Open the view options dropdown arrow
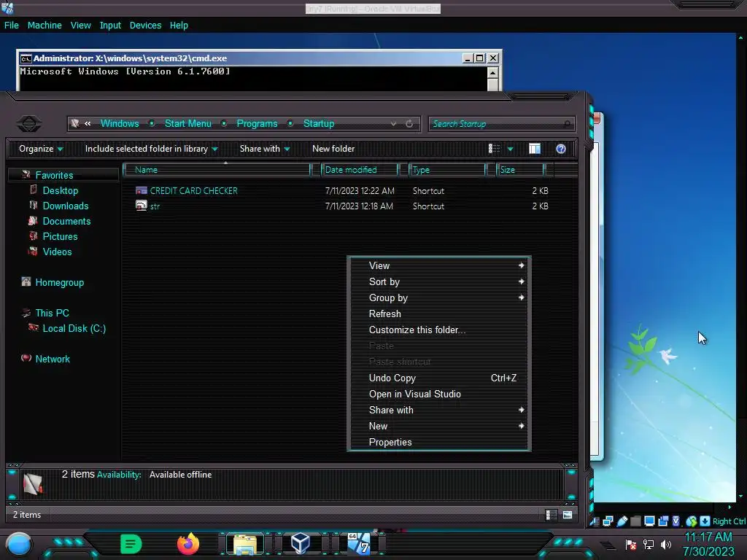 (510, 149)
